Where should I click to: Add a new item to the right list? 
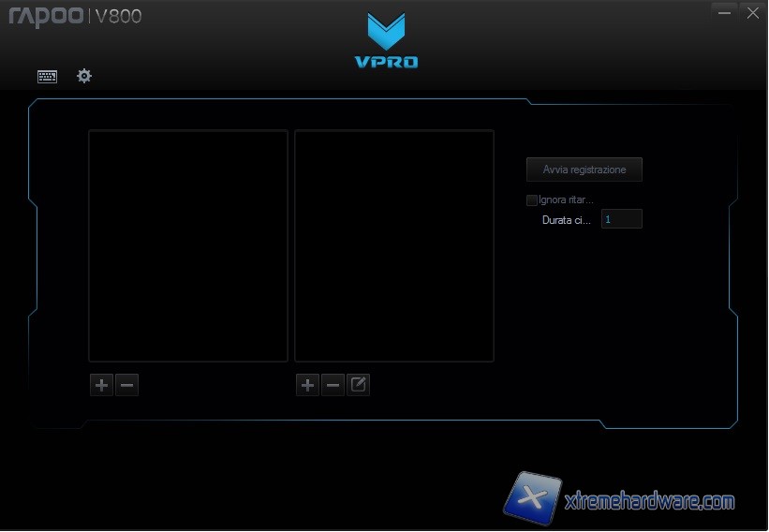pos(307,385)
